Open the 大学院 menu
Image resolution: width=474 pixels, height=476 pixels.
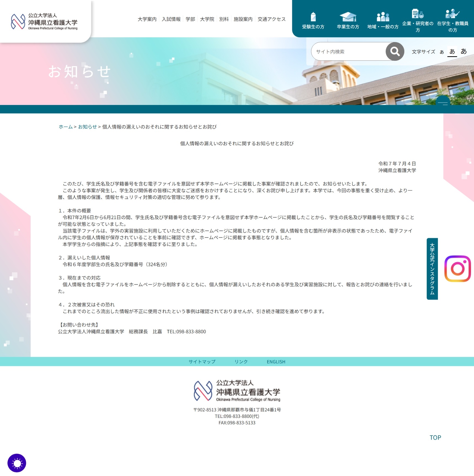click(207, 19)
